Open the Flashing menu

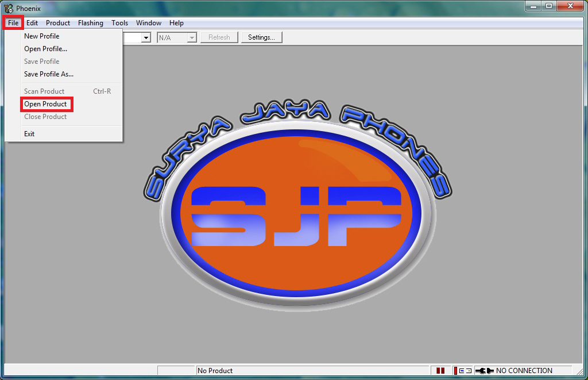pos(90,23)
